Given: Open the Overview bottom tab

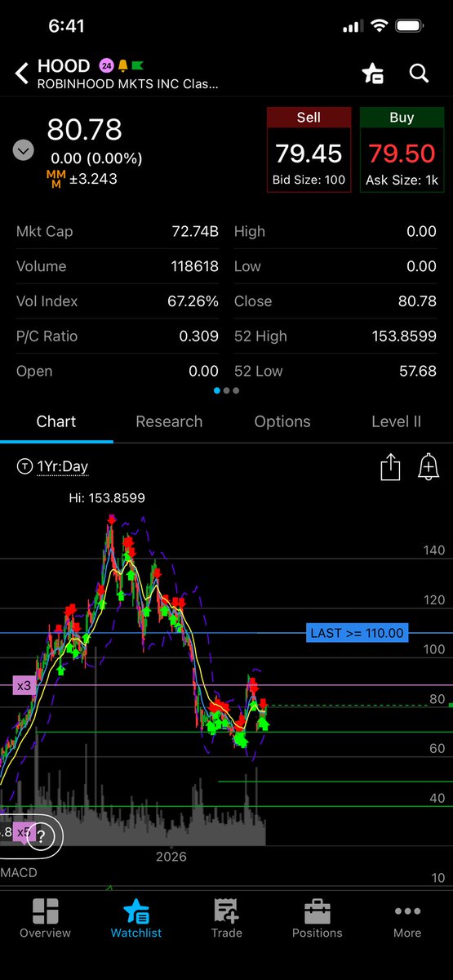Looking at the screenshot, I should 46,919.
